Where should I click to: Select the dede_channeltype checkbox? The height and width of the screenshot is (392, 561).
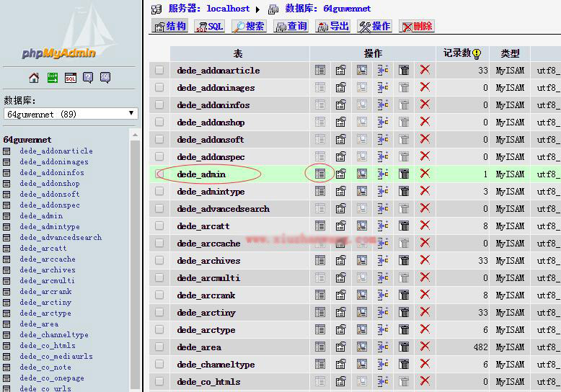pyautogui.click(x=159, y=365)
